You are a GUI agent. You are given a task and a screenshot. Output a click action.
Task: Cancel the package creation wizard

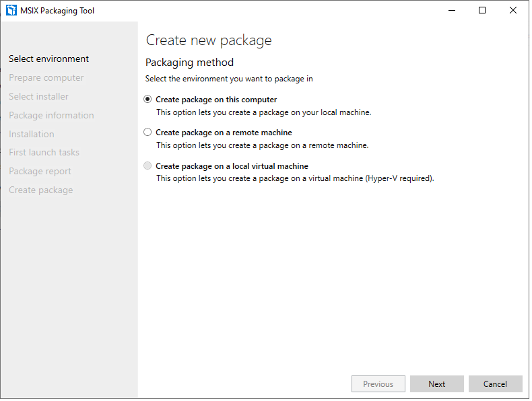click(495, 384)
